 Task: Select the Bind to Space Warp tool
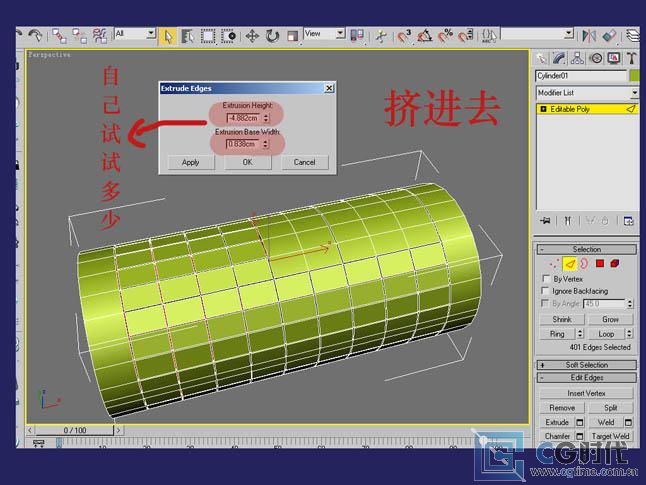pos(99,36)
